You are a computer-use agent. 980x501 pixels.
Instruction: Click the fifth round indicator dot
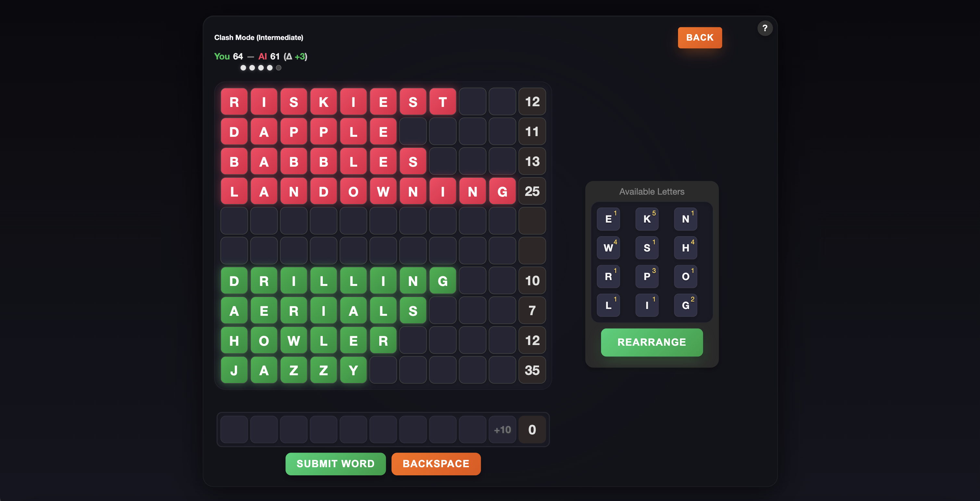click(279, 68)
